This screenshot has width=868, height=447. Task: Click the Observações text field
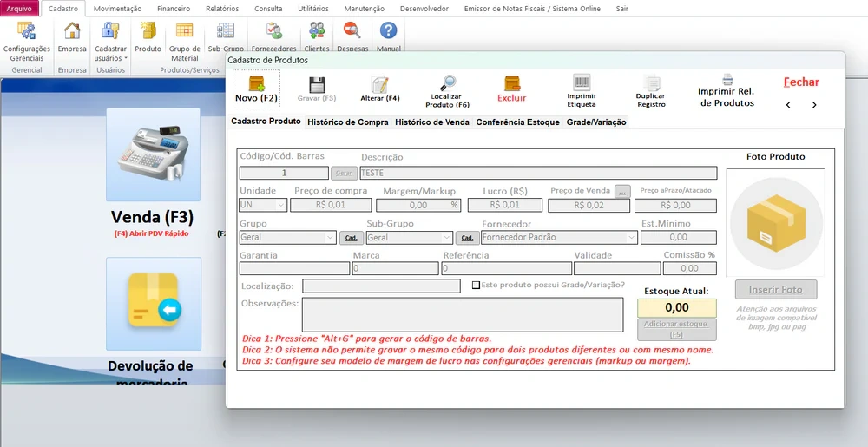click(x=462, y=314)
